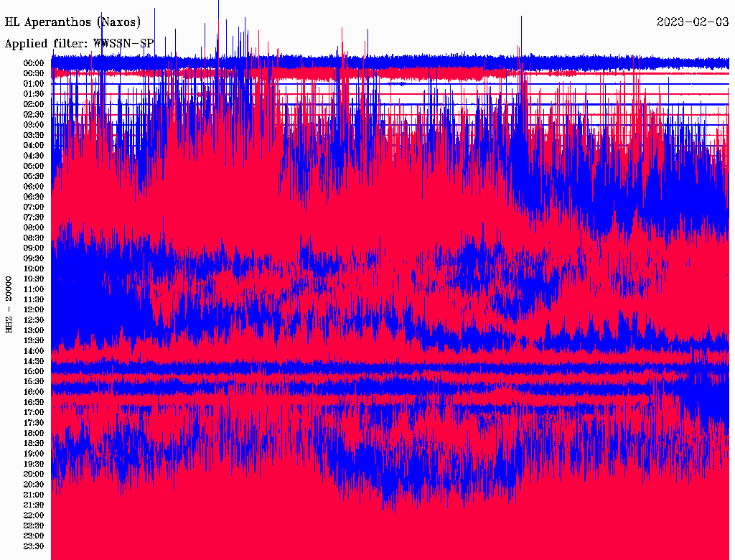Image resolution: width=735 pixels, height=560 pixels.
Task: Click the 12:00 time label
Action: pos(34,309)
